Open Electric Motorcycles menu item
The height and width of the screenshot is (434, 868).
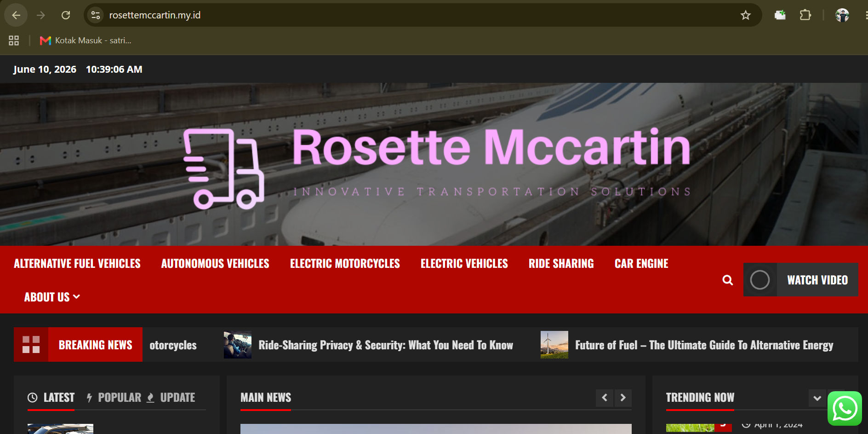click(x=345, y=264)
